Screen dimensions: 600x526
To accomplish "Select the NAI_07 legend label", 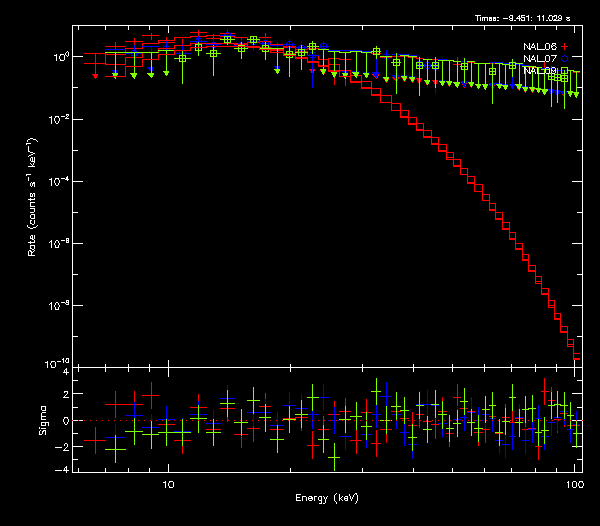I will pyautogui.click(x=539, y=59).
